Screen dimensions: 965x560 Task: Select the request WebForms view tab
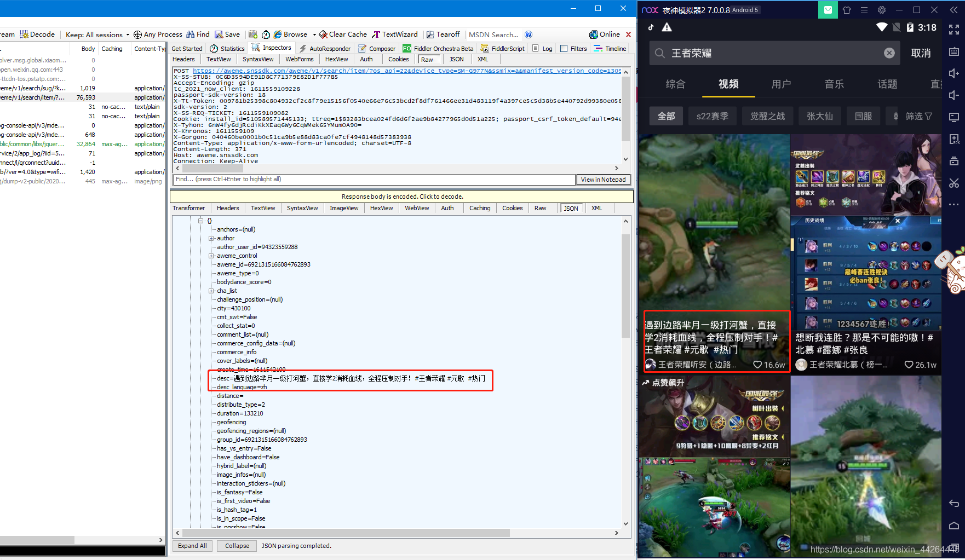[x=299, y=59]
